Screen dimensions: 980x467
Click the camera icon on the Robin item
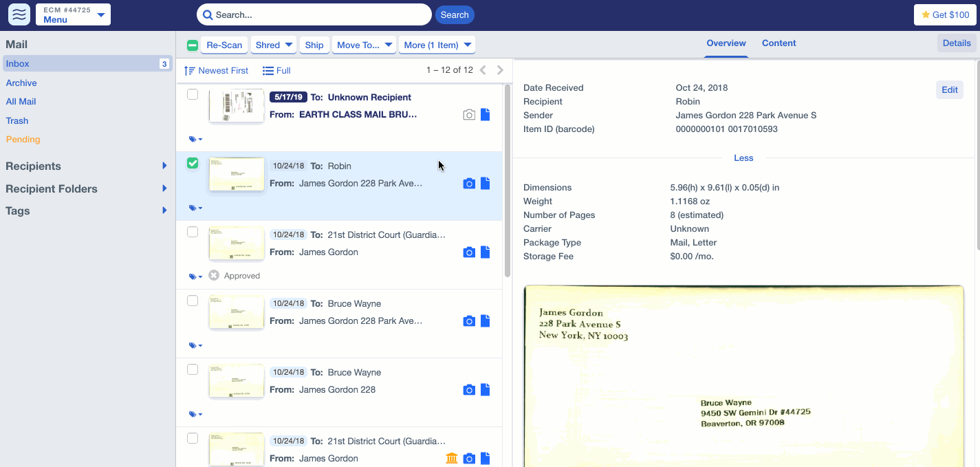click(x=469, y=184)
